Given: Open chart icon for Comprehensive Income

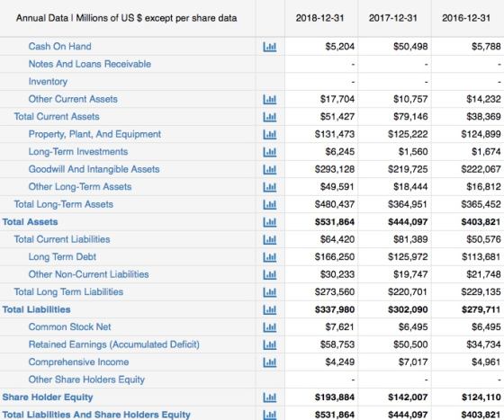Looking at the screenshot, I should [x=269, y=362].
